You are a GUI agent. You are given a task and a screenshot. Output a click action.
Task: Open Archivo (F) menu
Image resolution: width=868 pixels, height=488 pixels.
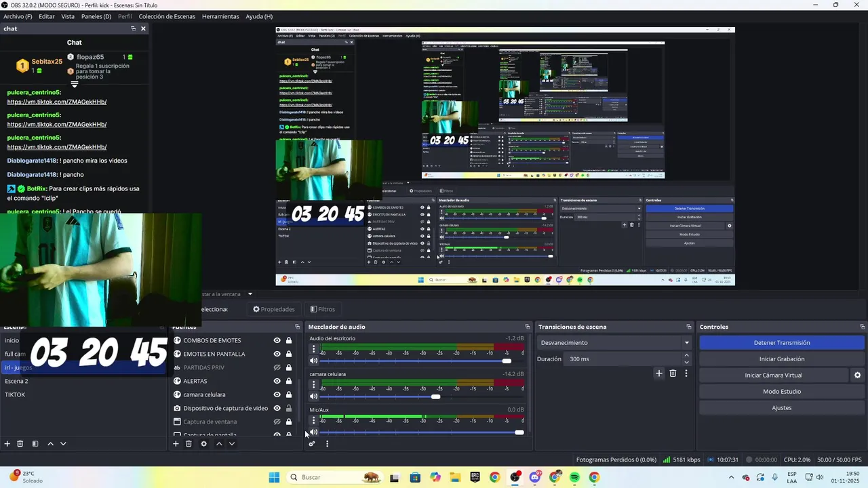tap(18, 16)
